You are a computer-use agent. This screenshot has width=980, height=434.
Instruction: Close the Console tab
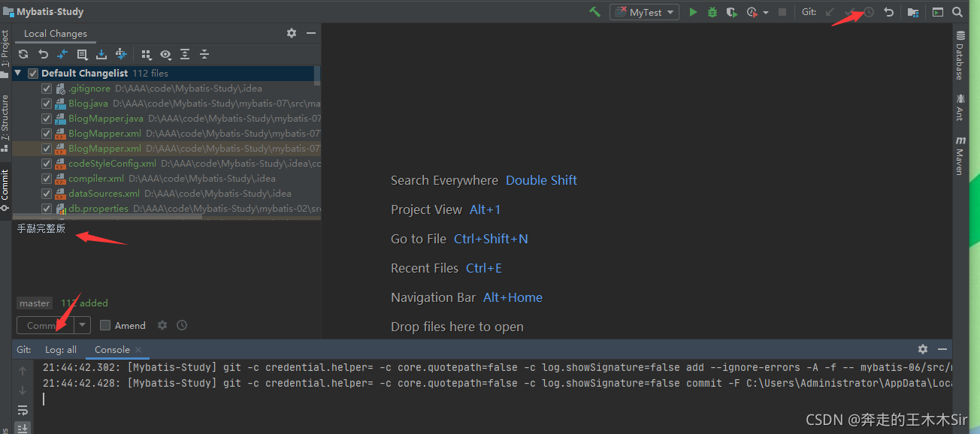[x=138, y=349]
